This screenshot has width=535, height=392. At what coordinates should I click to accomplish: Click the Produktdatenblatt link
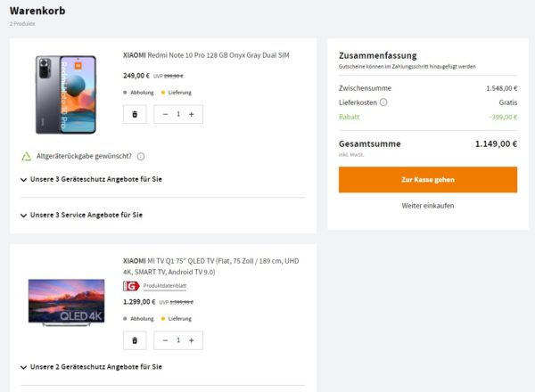pyautogui.click(x=165, y=286)
